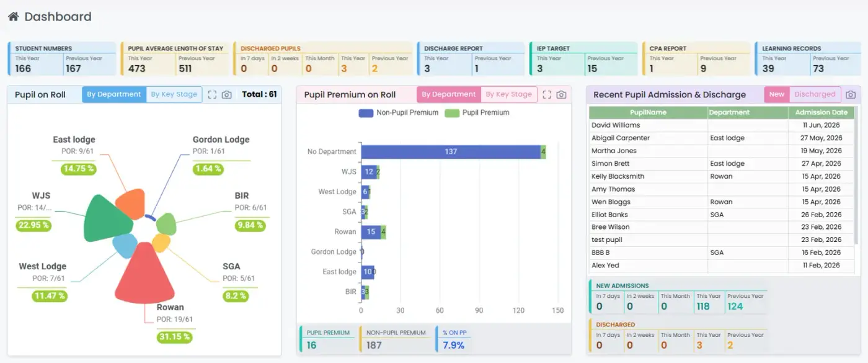Select the David Williams row

pyautogui.click(x=721, y=125)
